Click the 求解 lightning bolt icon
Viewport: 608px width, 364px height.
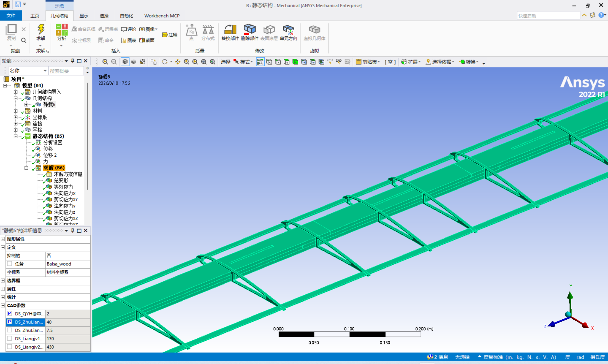pyautogui.click(x=41, y=29)
